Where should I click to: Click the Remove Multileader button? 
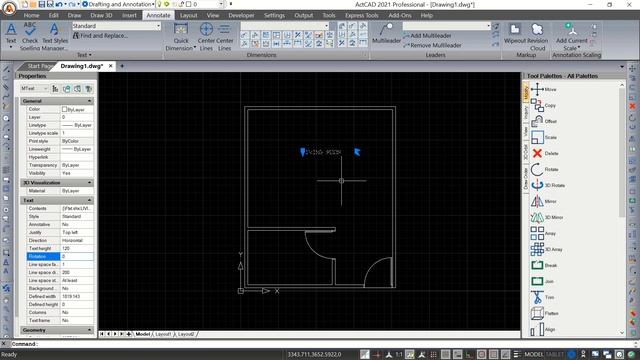pyautogui.click(x=432, y=45)
